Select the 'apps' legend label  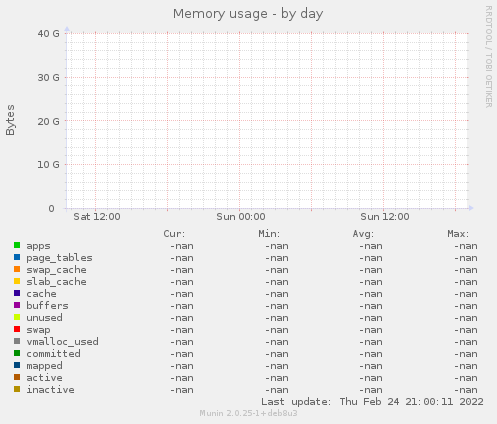38,246
